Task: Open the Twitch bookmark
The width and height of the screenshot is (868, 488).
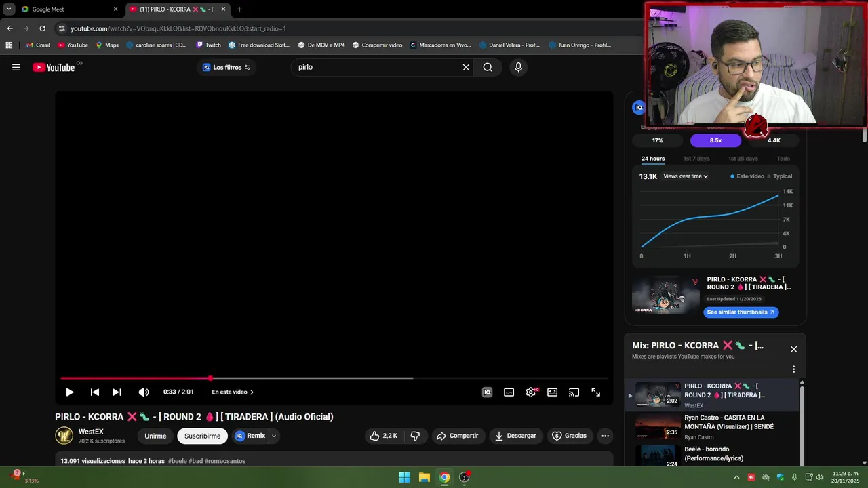Action: click(208, 45)
